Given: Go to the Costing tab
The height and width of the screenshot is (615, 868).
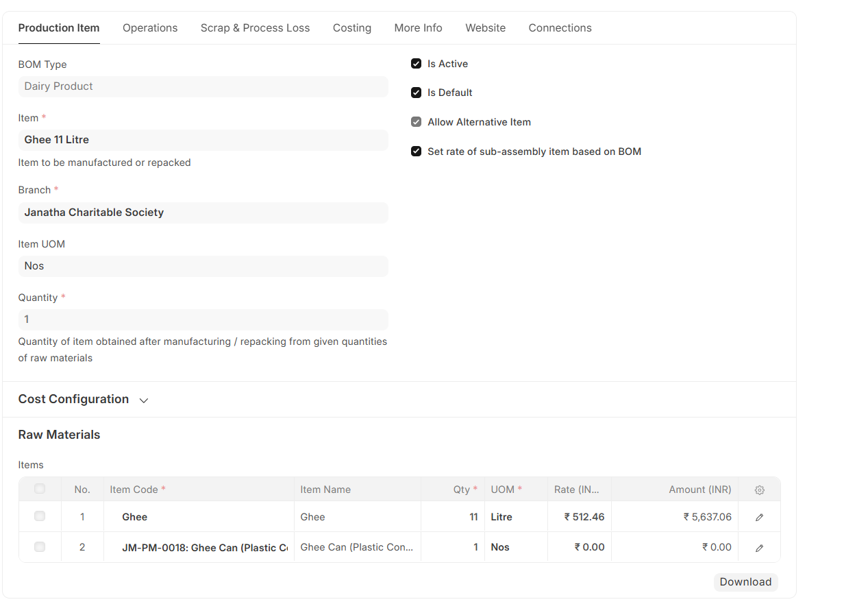Looking at the screenshot, I should point(352,28).
